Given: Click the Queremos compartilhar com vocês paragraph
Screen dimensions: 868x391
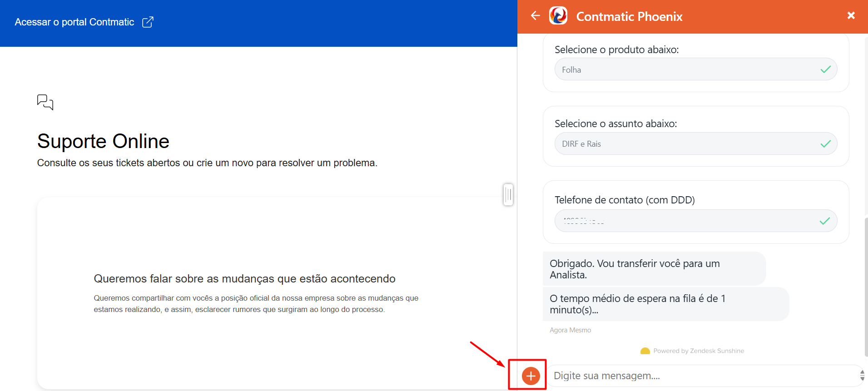Looking at the screenshot, I should pyautogui.click(x=256, y=304).
